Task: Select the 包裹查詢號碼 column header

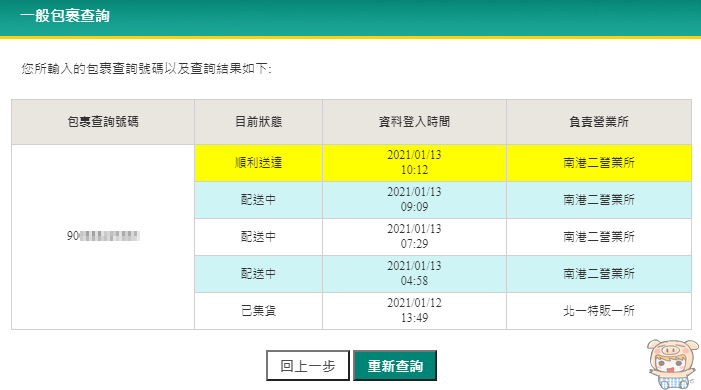Action: (x=103, y=122)
